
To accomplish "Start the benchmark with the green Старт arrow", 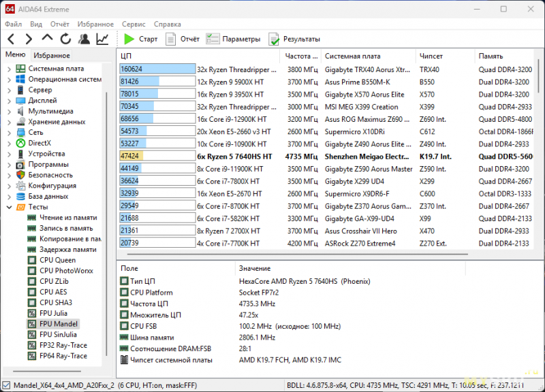I will click(129, 39).
